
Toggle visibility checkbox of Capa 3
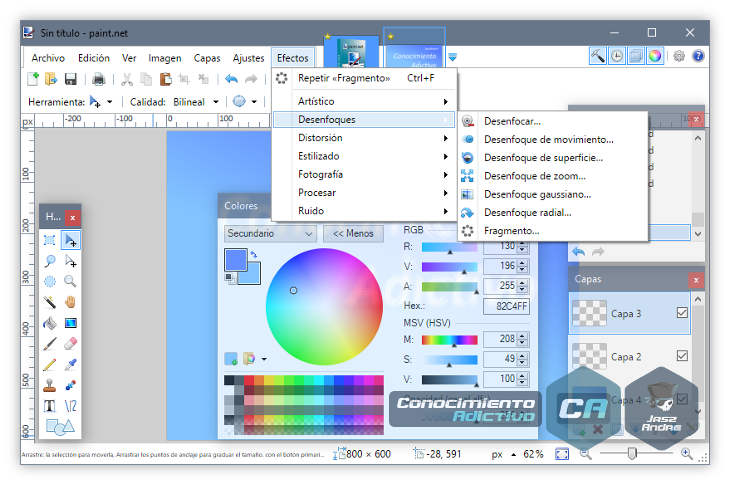[x=682, y=313]
